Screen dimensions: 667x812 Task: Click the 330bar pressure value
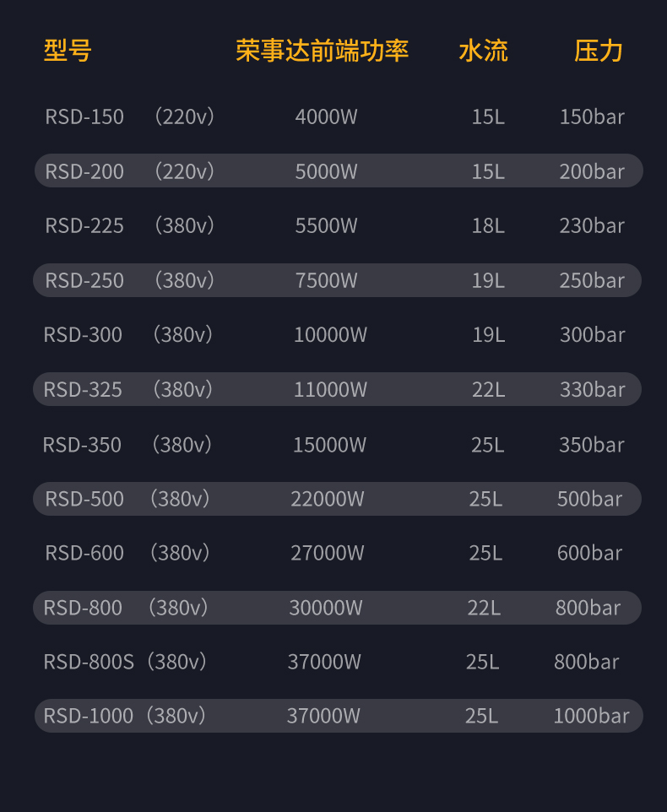pyautogui.click(x=593, y=389)
